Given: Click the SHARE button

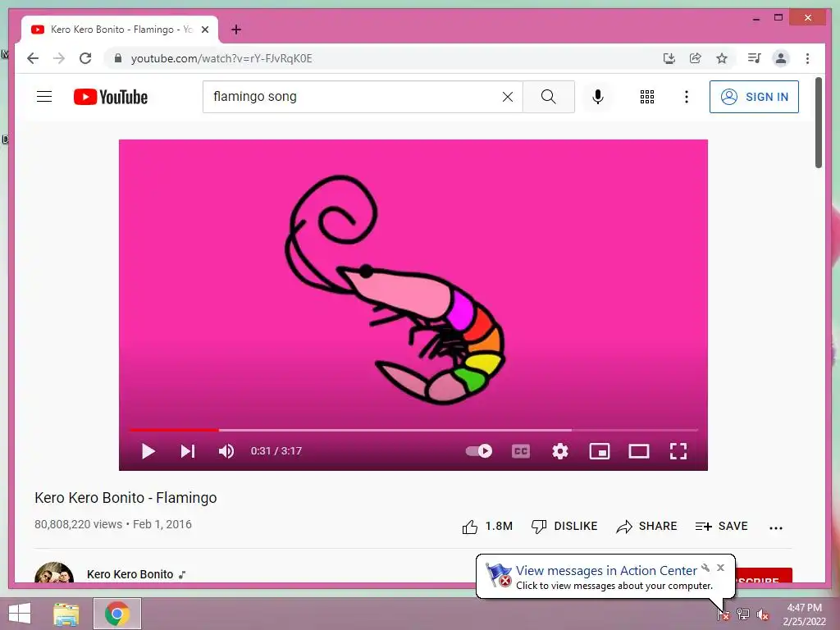Looking at the screenshot, I should click(x=646, y=527).
